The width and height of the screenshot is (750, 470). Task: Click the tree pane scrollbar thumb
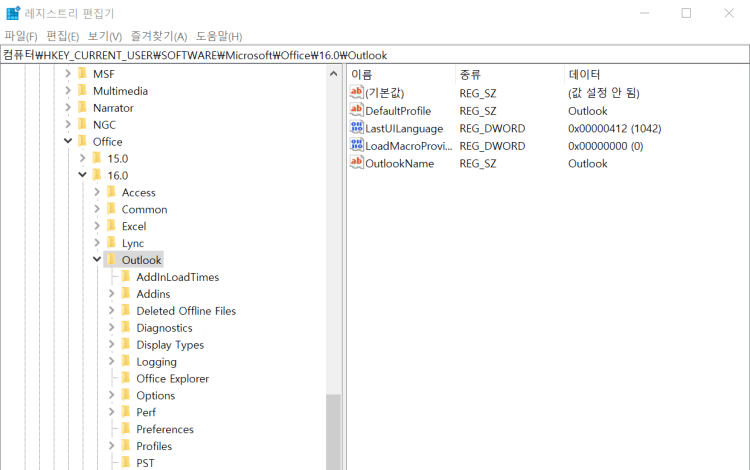333,432
